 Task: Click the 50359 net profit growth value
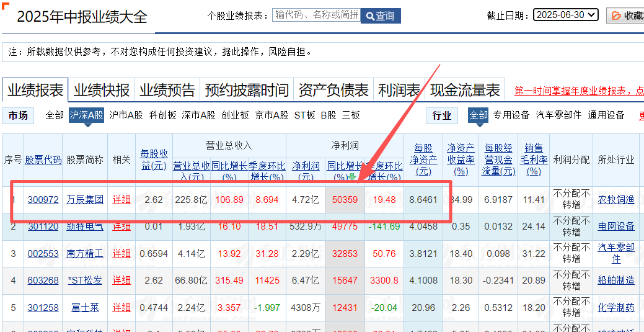(x=345, y=200)
